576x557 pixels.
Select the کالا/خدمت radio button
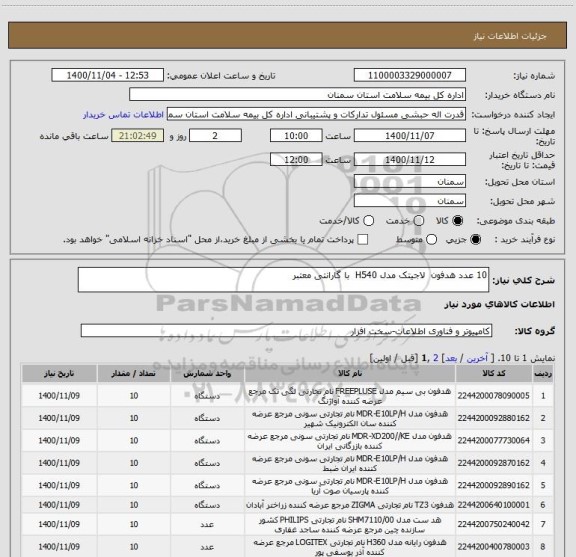coord(368,220)
